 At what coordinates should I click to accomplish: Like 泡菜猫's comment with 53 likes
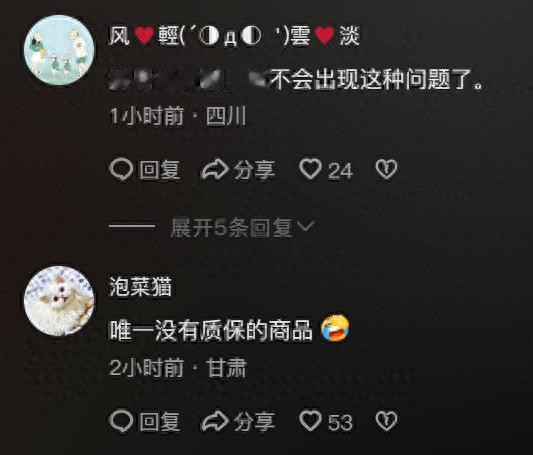pos(310,421)
